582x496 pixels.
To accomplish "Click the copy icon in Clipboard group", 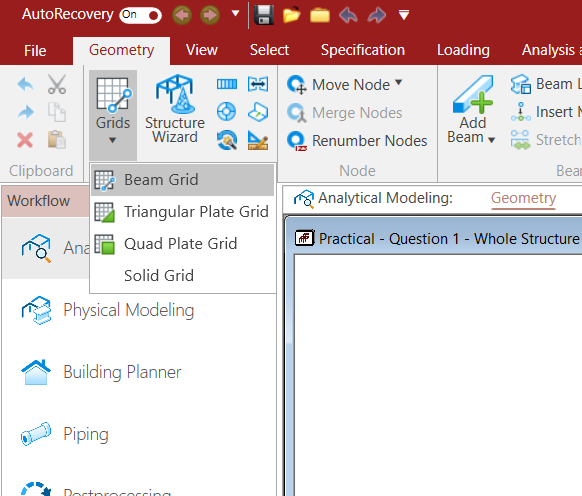I will click(57, 112).
